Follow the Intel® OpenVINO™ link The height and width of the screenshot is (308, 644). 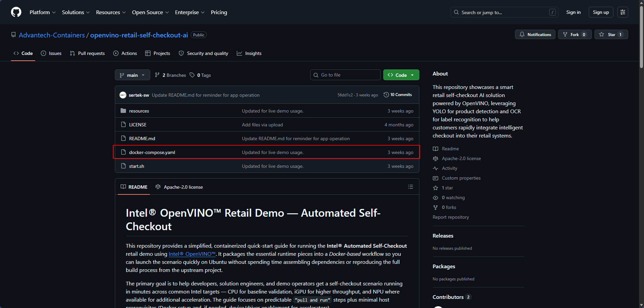pyautogui.click(x=192, y=254)
